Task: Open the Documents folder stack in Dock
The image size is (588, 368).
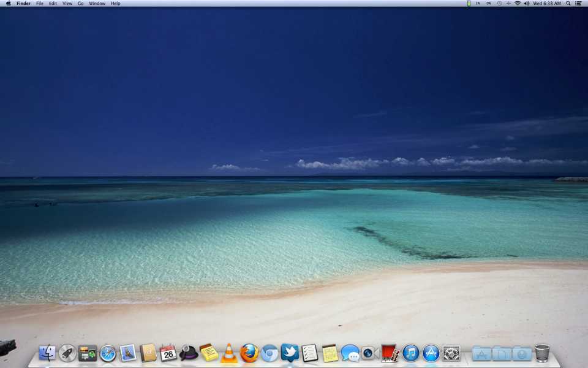Action: click(x=502, y=353)
